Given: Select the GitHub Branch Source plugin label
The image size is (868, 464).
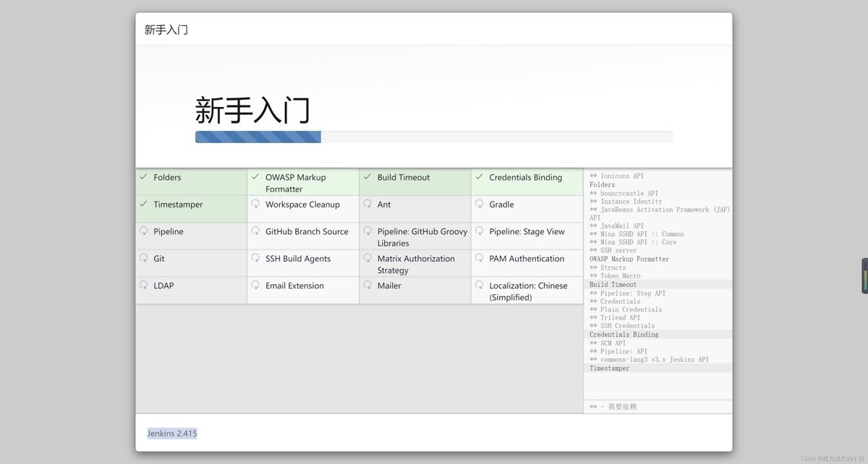Looking at the screenshot, I should (x=307, y=231).
